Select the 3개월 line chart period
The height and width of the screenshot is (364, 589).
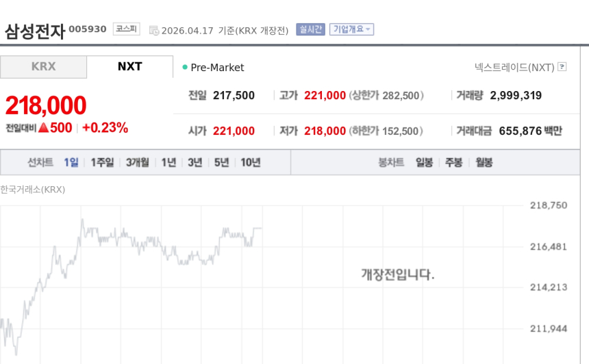pos(137,163)
